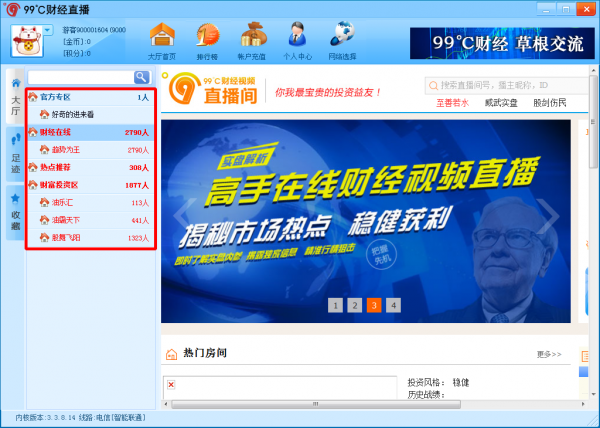Click the 99°C财经 草根交流 banner ad
This screenshot has height=428, width=600.
click(502, 43)
